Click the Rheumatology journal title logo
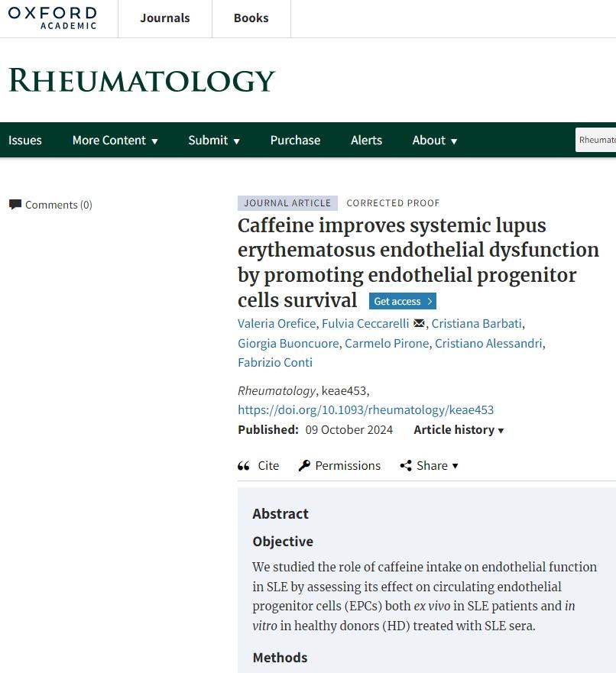The width and height of the screenshot is (616, 673). pos(141,80)
